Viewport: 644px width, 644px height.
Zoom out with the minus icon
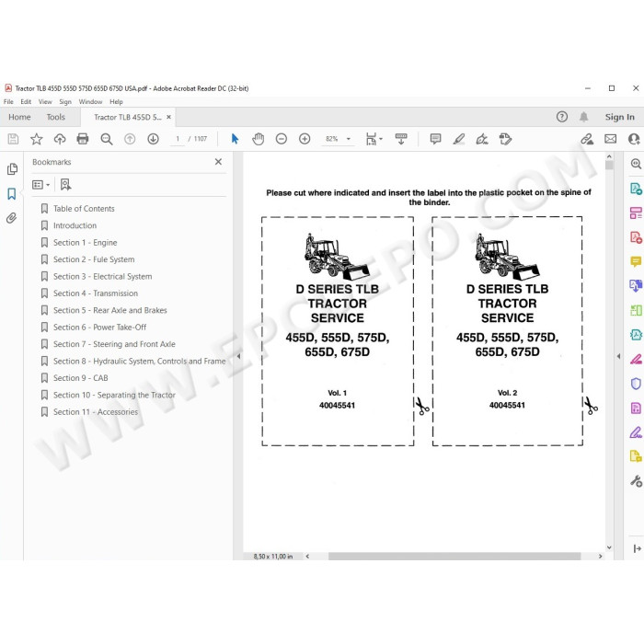click(282, 139)
